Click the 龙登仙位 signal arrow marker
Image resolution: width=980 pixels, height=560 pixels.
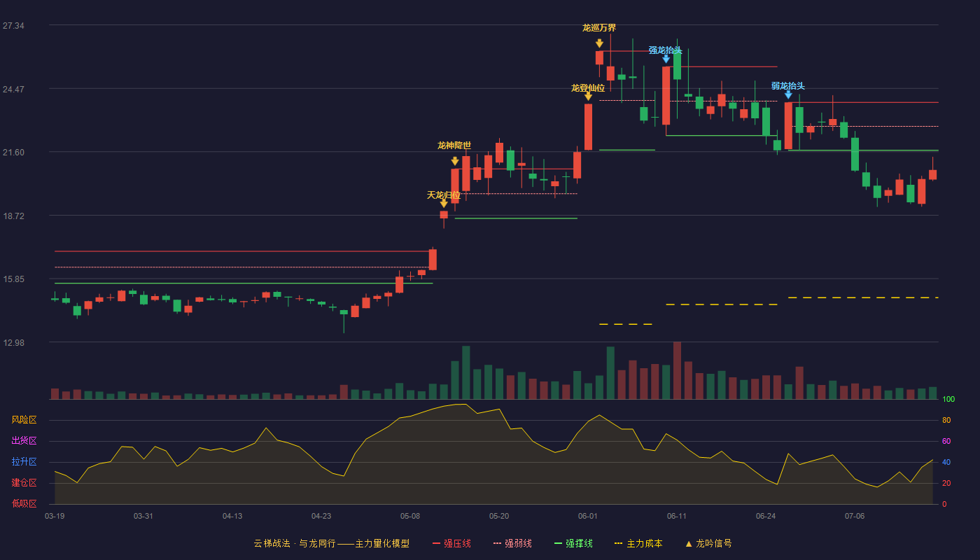click(x=588, y=96)
